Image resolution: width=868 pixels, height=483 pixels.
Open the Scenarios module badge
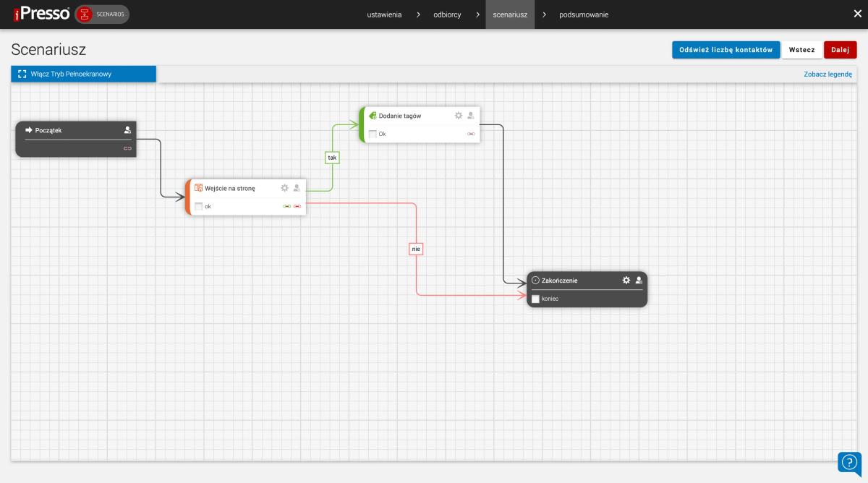click(x=103, y=14)
